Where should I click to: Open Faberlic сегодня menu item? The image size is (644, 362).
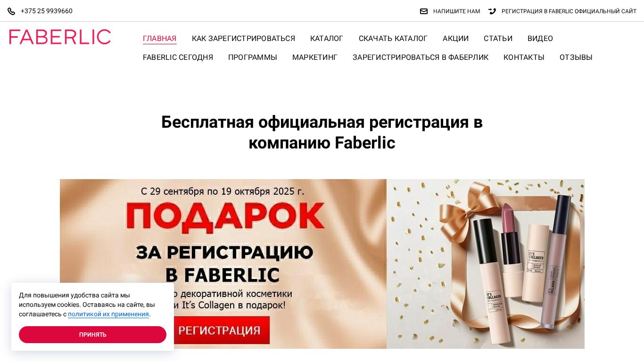coord(178,58)
